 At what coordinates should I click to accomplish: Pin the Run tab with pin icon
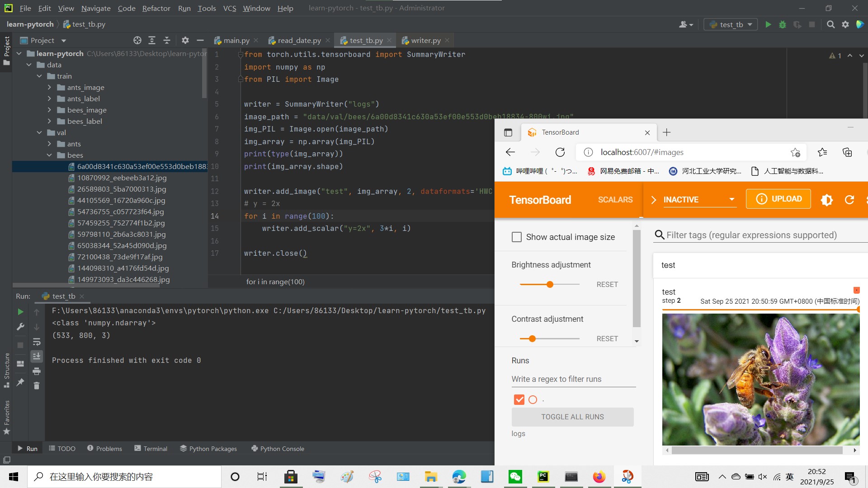coord(20,382)
